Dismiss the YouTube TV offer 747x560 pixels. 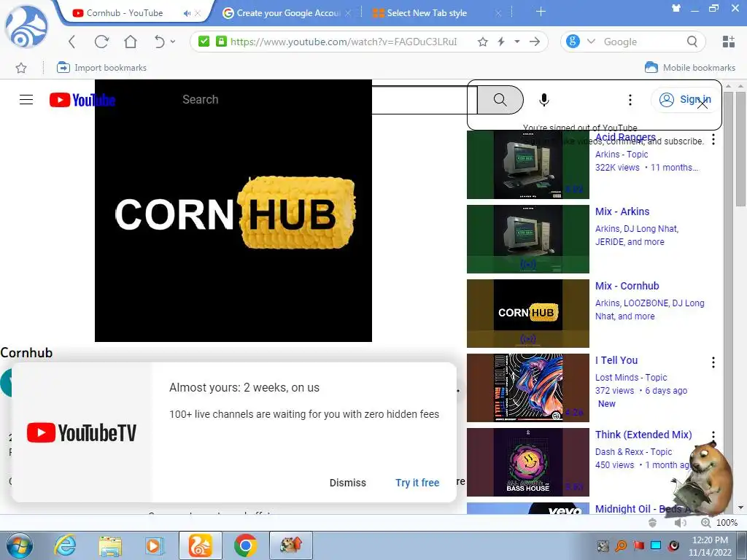click(x=348, y=483)
